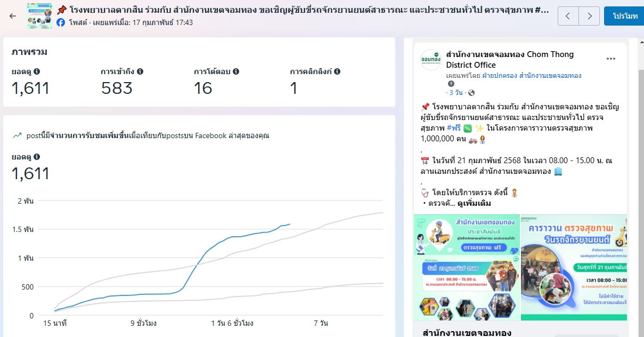
Task: Click the 16 engagement value
Action: (203, 89)
